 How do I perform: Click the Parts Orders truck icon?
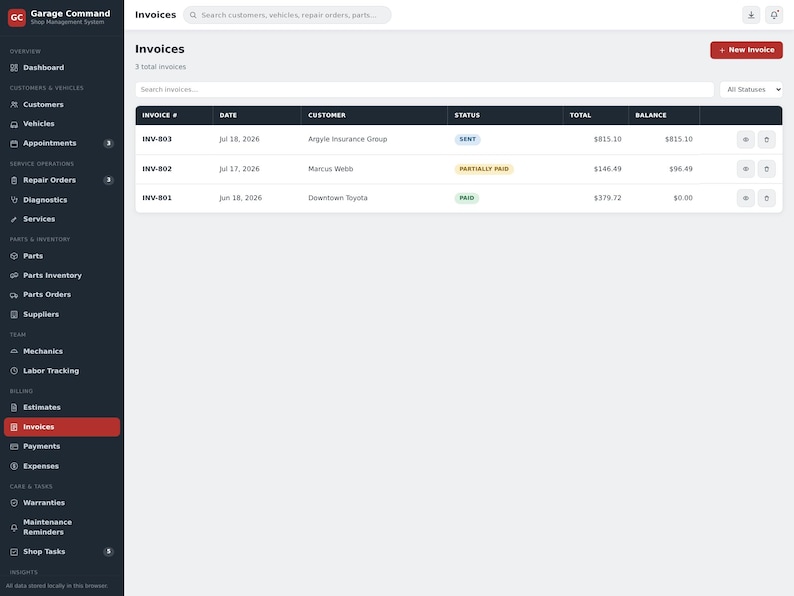14,295
